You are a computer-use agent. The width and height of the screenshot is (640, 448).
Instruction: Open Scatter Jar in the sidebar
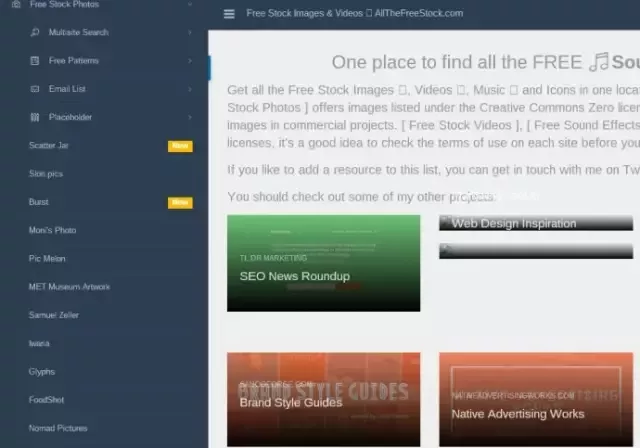click(49, 146)
